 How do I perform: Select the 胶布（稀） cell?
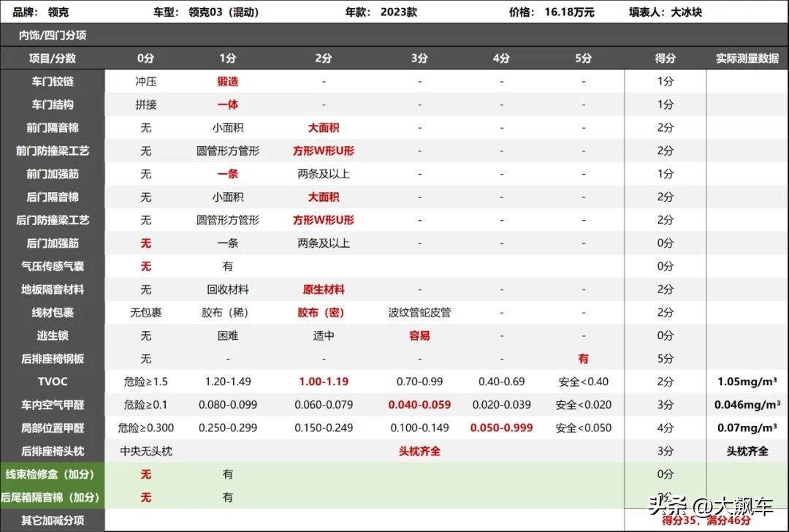(x=224, y=313)
